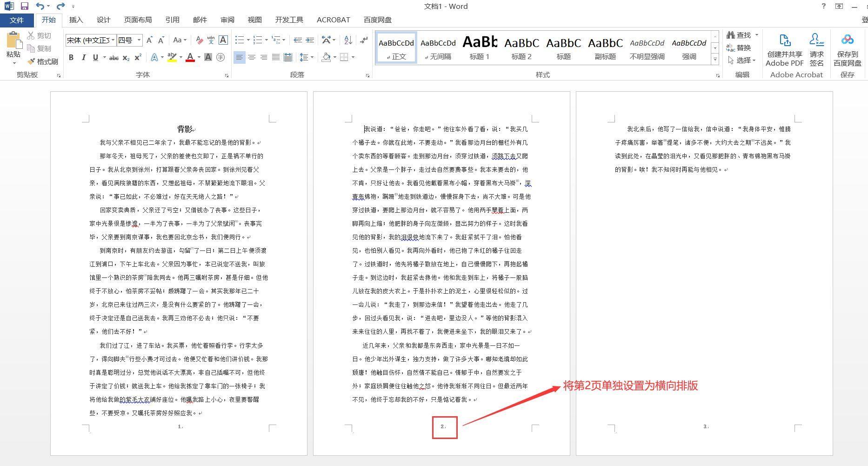
Task: Click the title 背影 on page one
Action: (184, 129)
